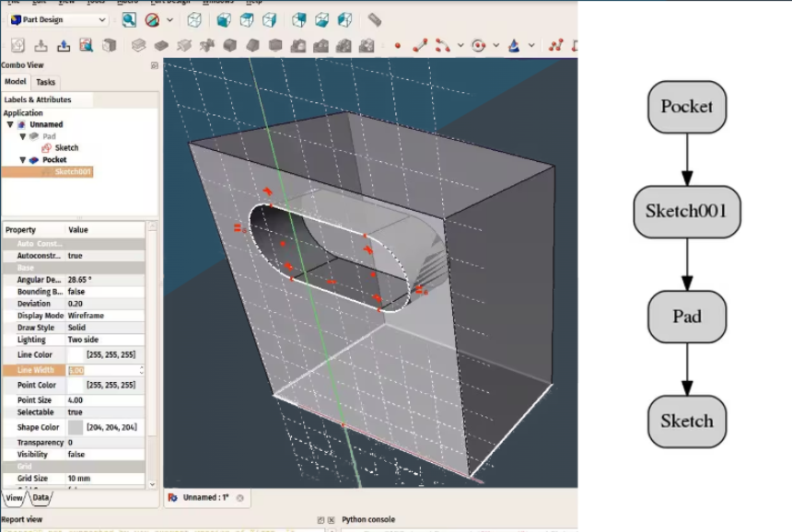Switch to the Model tab
The height and width of the screenshot is (532, 792).
15,81
